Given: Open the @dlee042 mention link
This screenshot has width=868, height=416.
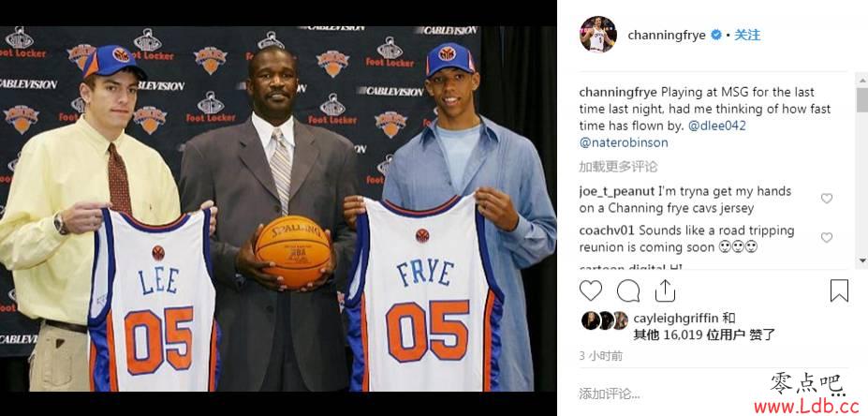Looking at the screenshot, I should pyautogui.click(x=717, y=126).
